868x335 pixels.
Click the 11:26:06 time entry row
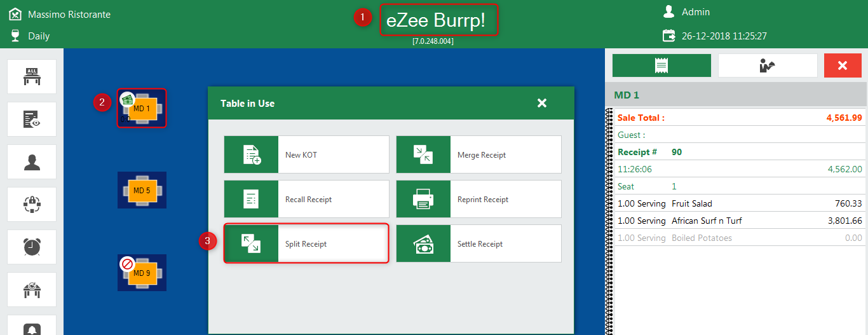(740, 169)
